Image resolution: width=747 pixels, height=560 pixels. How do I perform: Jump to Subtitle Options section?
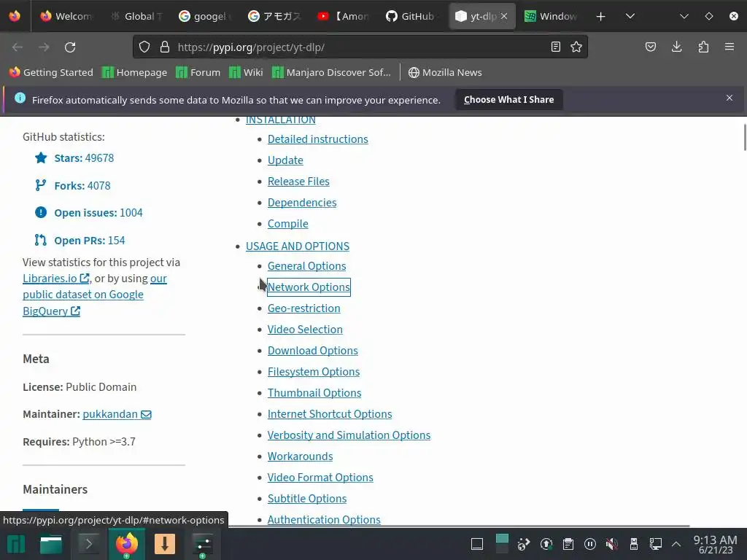click(x=307, y=499)
